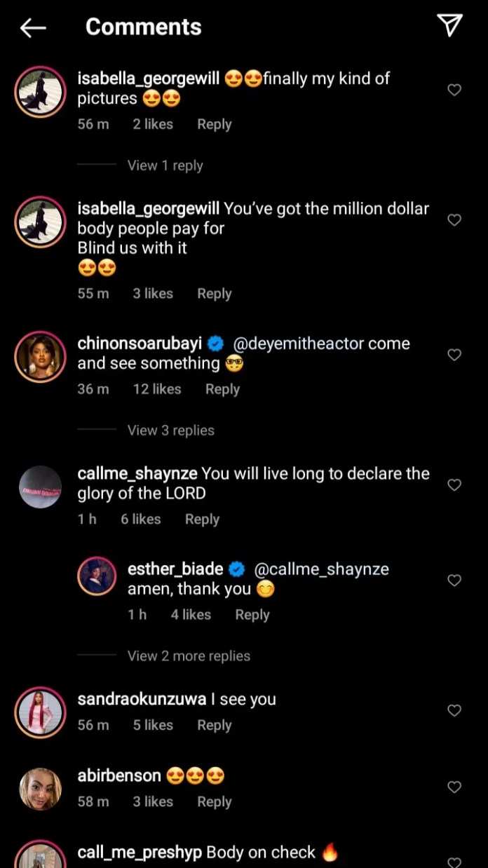Like chinonsoarubayi's comment with heart
This screenshot has width=488, height=868.
(x=454, y=355)
